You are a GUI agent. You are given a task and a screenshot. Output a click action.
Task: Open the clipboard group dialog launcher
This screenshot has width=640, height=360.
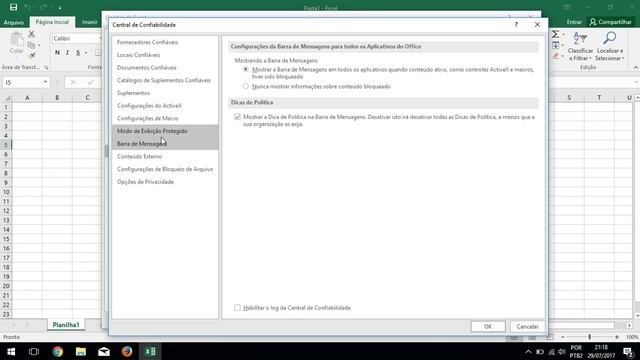pos(46,67)
